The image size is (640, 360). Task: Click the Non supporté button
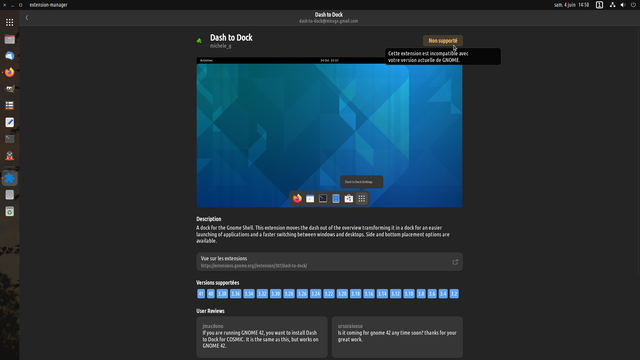pos(443,40)
